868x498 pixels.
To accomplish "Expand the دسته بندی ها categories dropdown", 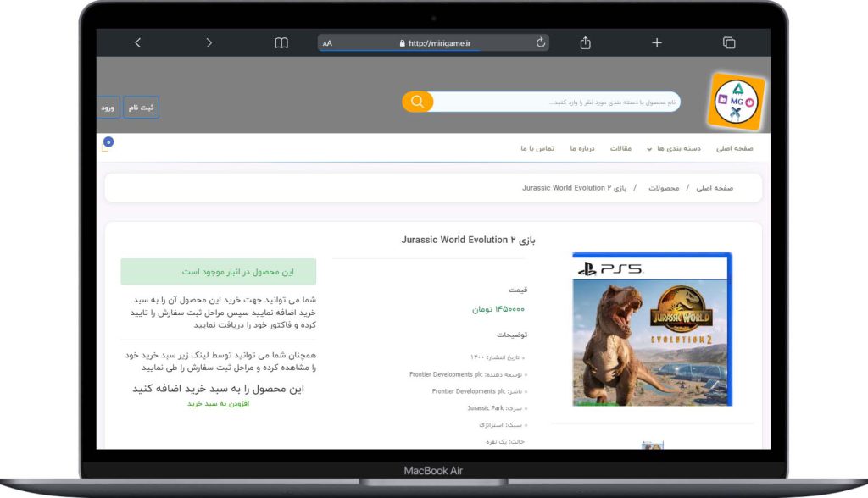I will 674,148.
